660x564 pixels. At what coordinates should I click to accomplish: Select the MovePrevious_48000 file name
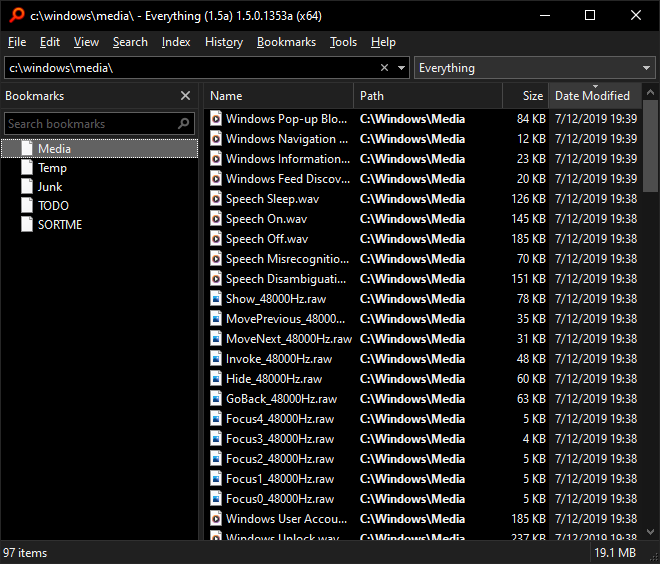pyautogui.click(x=285, y=319)
